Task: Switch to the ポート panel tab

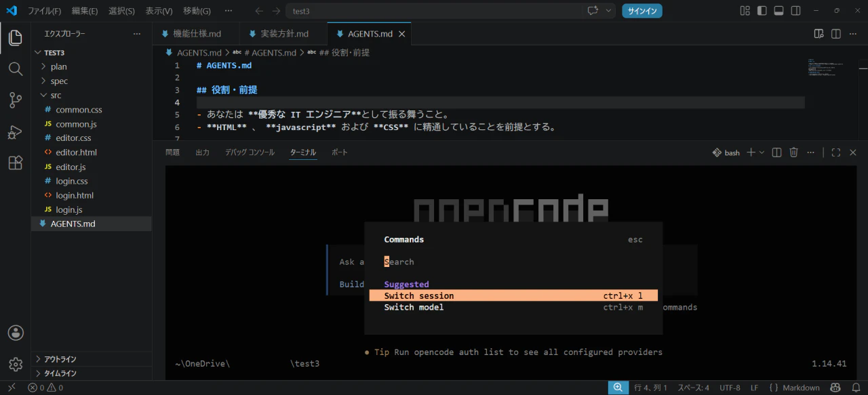Action: pos(339,152)
